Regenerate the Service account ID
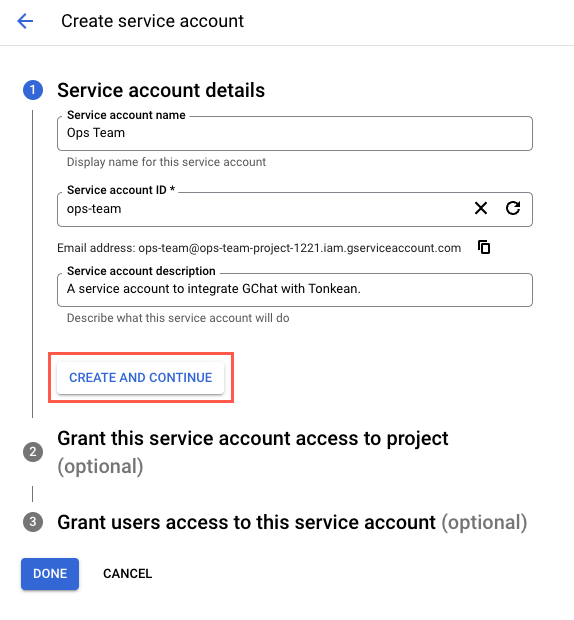 point(513,208)
